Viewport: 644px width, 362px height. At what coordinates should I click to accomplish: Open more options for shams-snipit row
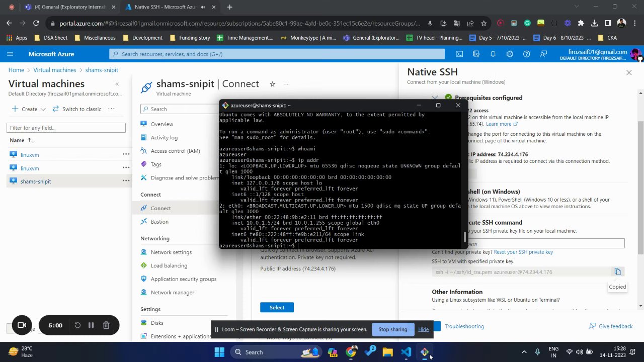(x=126, y=181)
